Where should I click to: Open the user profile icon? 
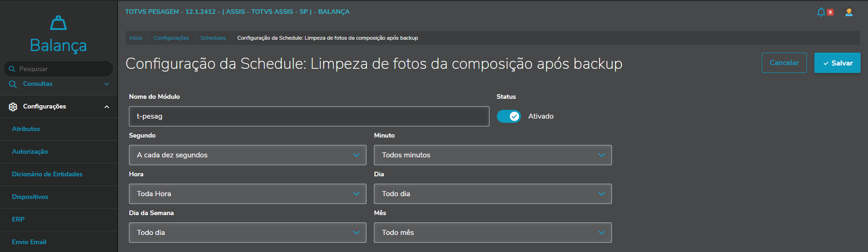click(x=849, y=12)
